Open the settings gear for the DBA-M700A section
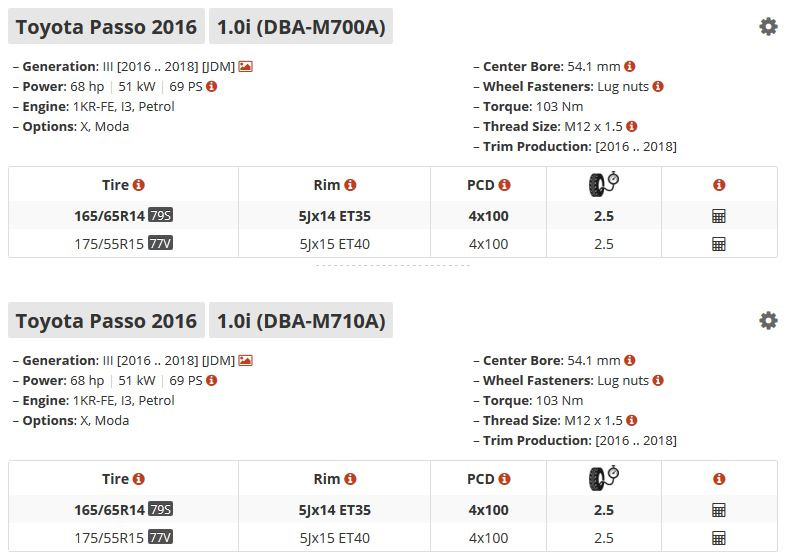The image size is (788, 559). click(768, 27)
